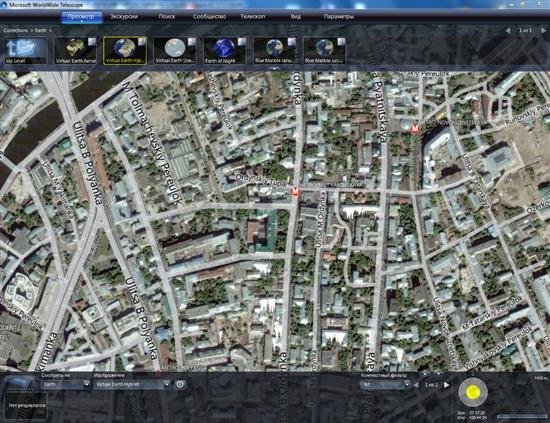The width and height of the screenshot is (550, 423).
Task: Go to previous context results page
Action: coord(416,385)
